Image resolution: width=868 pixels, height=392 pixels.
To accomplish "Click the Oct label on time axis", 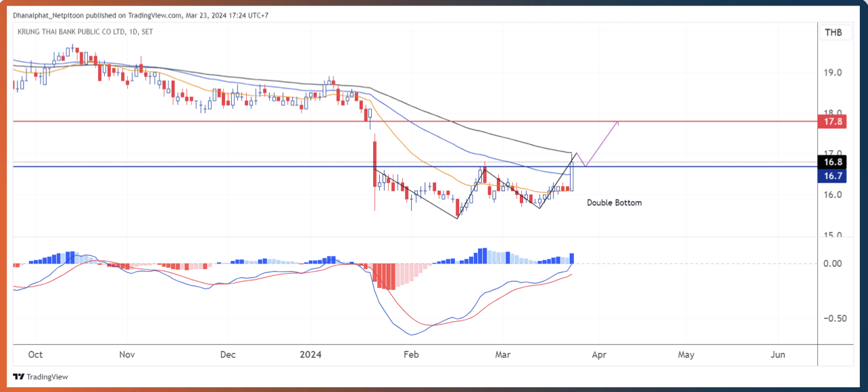I will [36, 355].
